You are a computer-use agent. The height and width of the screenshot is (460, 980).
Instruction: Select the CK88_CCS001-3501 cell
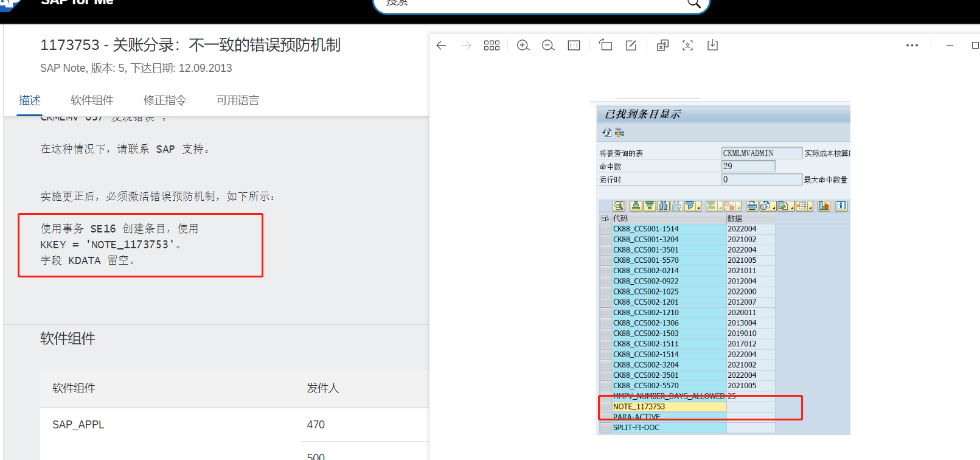point(669,250)
